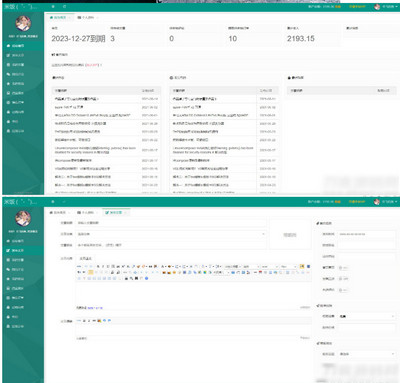Click the button above the editor toolbar
This screenshot has width=400, height=383.
pyautogui.click(x=85, y=258)
